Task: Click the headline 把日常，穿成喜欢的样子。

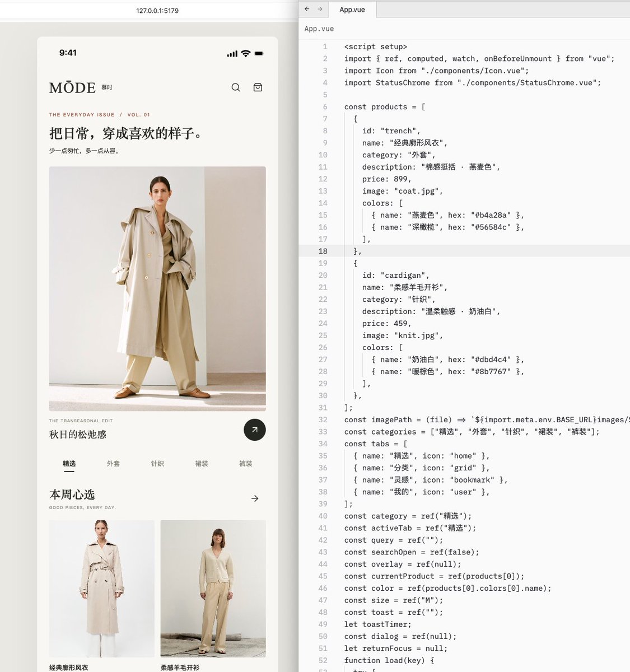Action: (x=126, y=133)
